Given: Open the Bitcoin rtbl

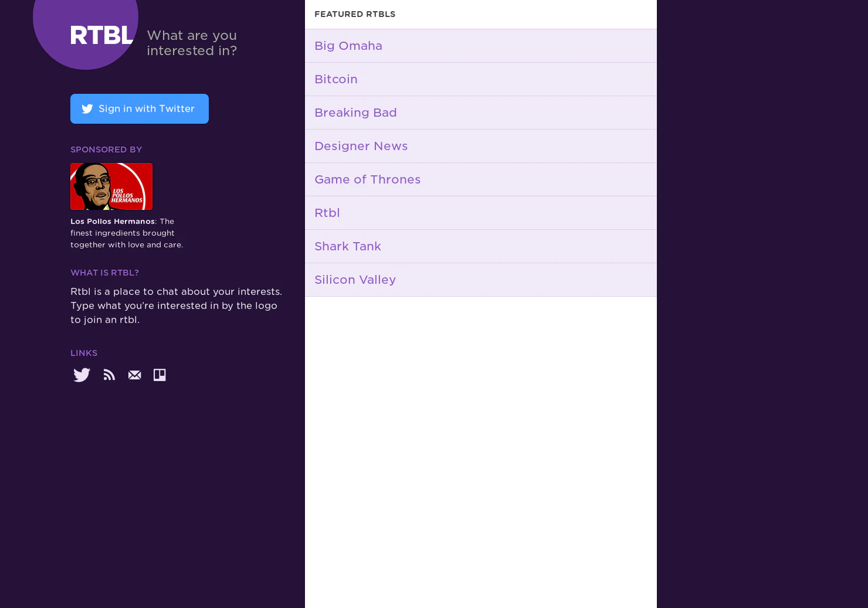Looking at the screenshot, I should pos(481,79).
